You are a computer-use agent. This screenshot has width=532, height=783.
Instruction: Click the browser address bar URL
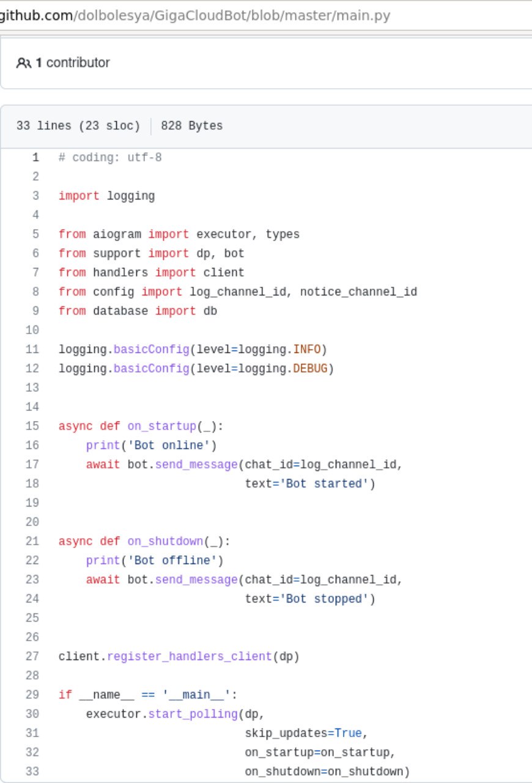click(195, 15)
